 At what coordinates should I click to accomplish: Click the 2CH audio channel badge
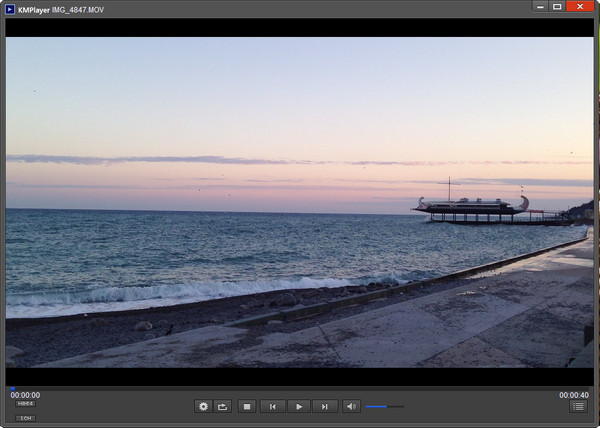tap(25, 417)
